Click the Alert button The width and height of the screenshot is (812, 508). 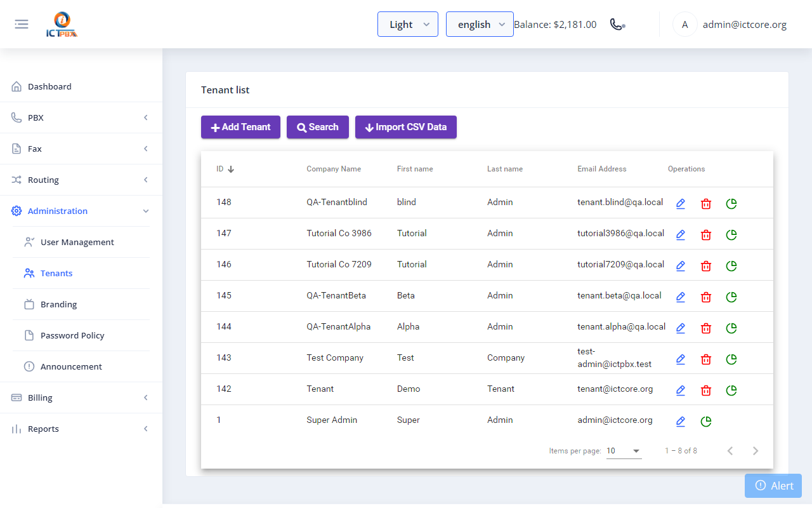point(773,486)
